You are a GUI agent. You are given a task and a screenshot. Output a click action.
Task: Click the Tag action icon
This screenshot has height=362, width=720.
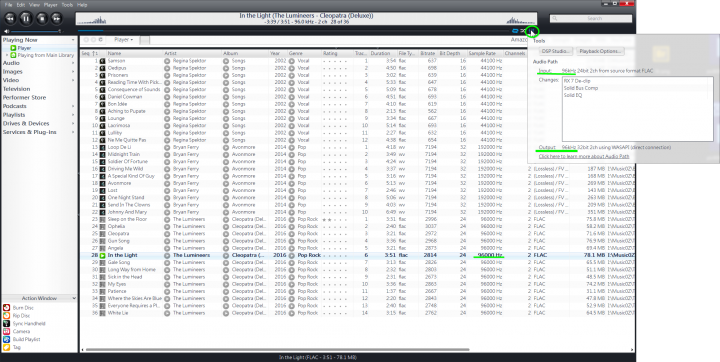[6, 347]
